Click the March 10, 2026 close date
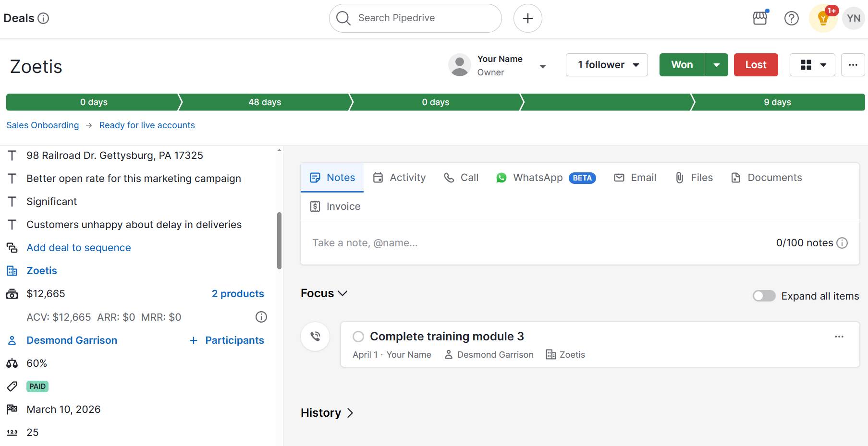 click(63, 410)
